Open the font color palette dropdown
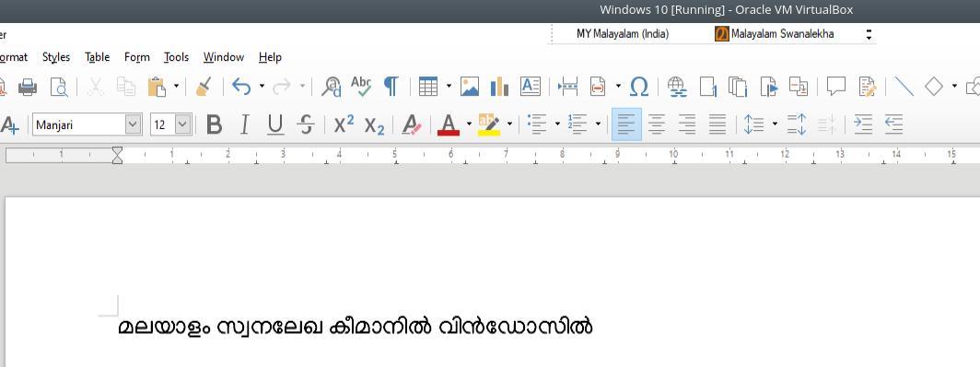This screenshot has height=367, width=980. coord(469,124)
